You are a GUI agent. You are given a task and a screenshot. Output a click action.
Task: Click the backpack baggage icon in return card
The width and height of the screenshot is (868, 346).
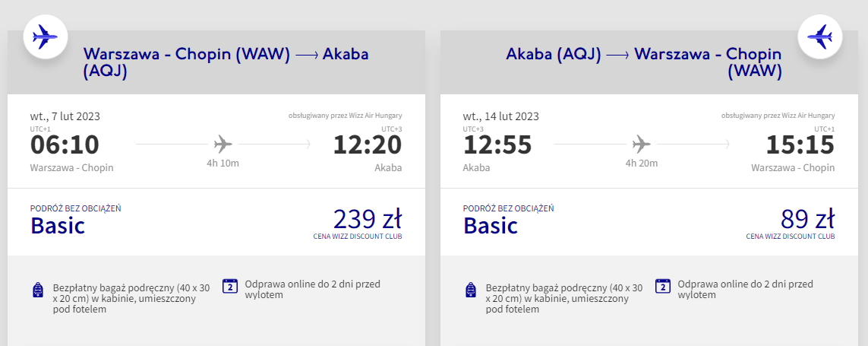(x=471, y=290)
